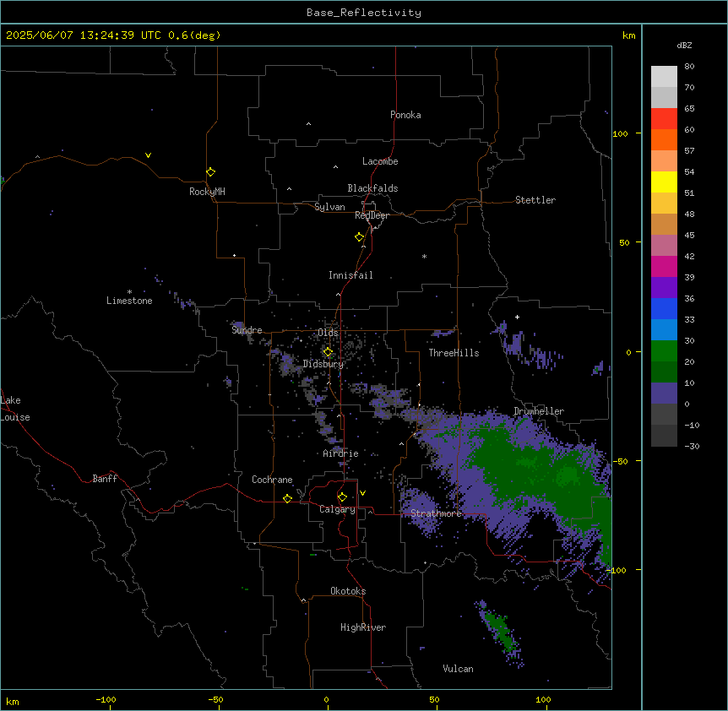Click the yellow v marker northwest of RockyMH
728x711 pixels.
[148, 155]
